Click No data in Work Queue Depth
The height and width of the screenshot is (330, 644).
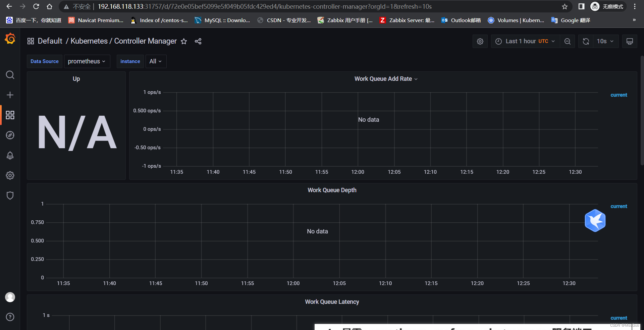point(317,231)
